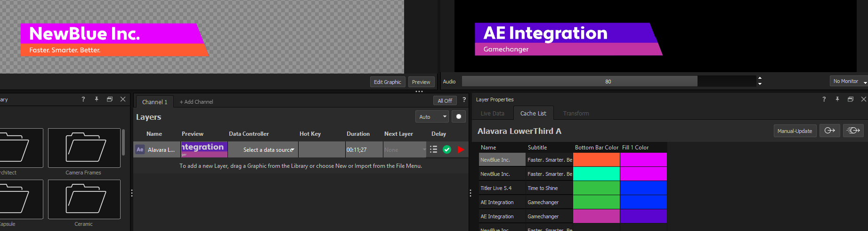Screen dimensions: 868x231
Task: Open the Ceramic folder
Action: coord(84,199)
